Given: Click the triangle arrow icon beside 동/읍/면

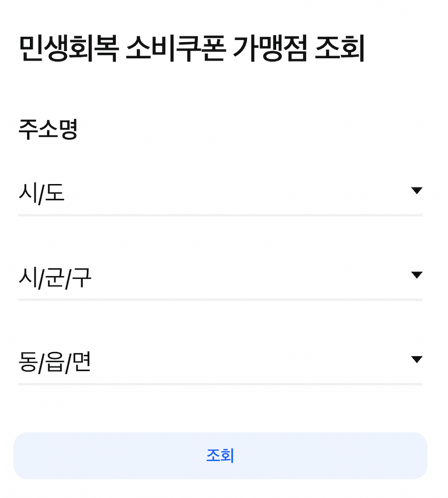Looking at the screenshot, I should point(416,359).
